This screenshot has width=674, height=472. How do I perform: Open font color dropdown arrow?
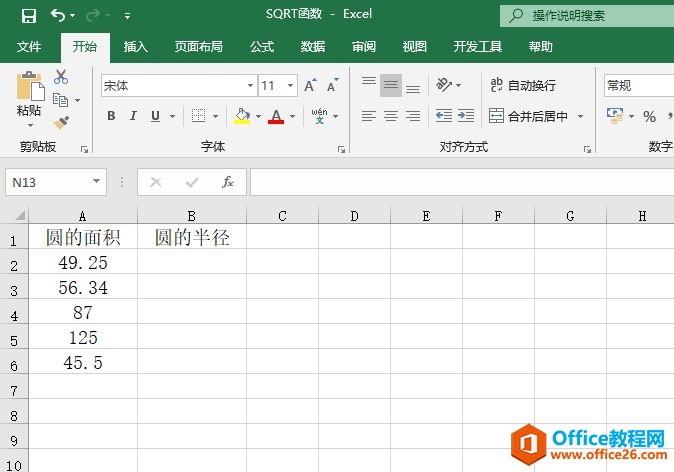pos(292,116)
